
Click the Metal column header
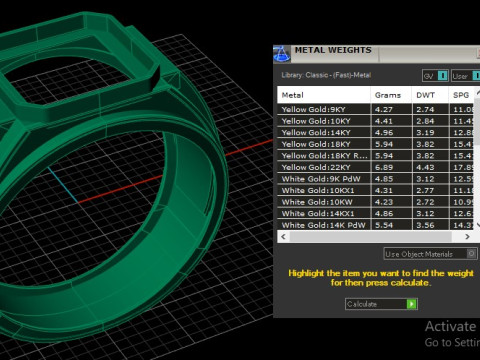pyautogui.click(x=324, y=95)
